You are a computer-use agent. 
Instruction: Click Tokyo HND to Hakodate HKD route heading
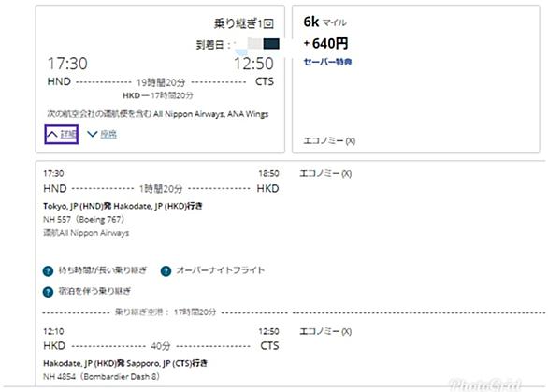coord(123,206)
